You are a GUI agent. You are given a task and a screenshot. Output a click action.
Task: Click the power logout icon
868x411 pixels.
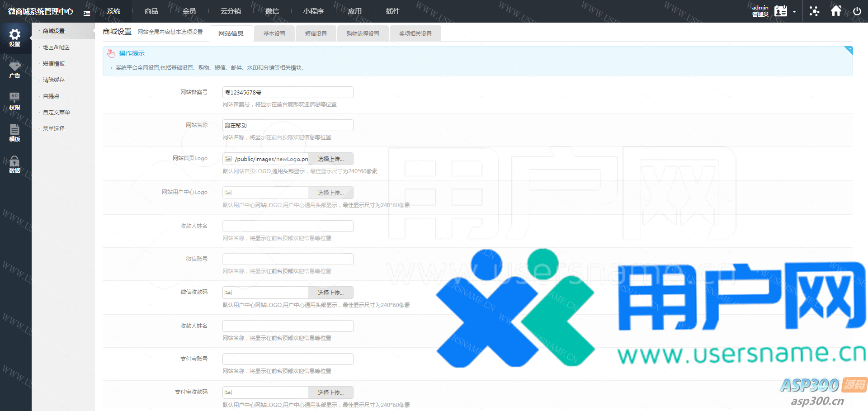(x=857, y=11)
